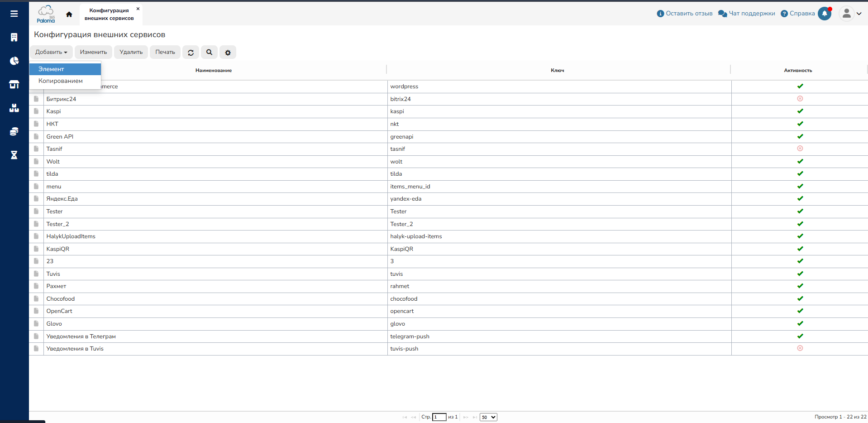868x423 pixels.
Task: Go to the home icon
Action: pyautogui.click(x=69, y=14)
